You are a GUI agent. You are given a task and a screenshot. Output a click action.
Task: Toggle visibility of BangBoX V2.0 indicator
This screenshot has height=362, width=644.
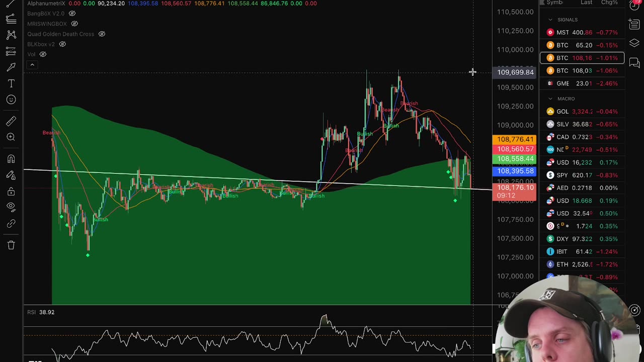click(72, 13)
